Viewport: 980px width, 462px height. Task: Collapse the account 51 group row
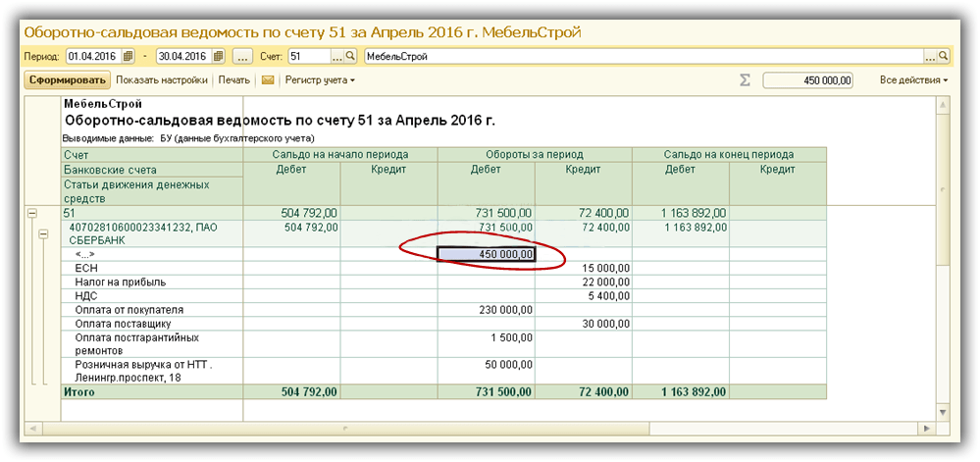pos(31,213)
